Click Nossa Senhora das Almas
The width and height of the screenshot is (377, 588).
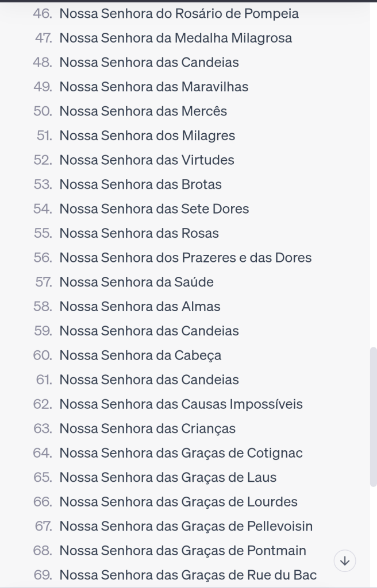click(140, 307)
